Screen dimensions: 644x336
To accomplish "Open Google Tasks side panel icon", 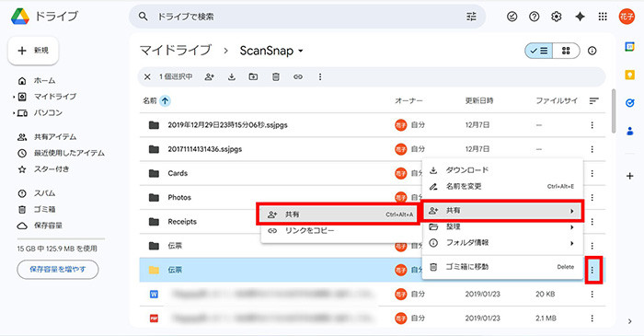I will (x=629, y=103).
